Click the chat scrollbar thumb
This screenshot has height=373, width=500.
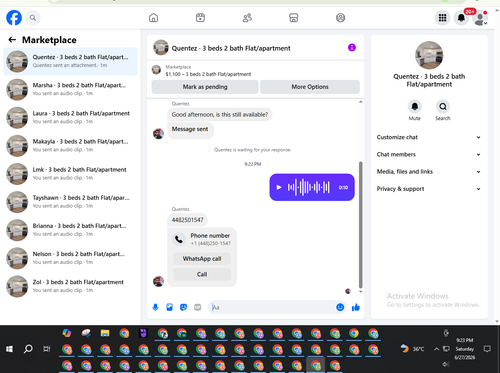[360, 225]
